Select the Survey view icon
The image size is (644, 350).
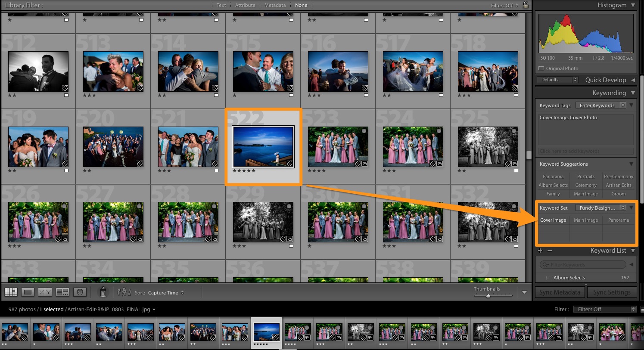(x=62, y=292)
